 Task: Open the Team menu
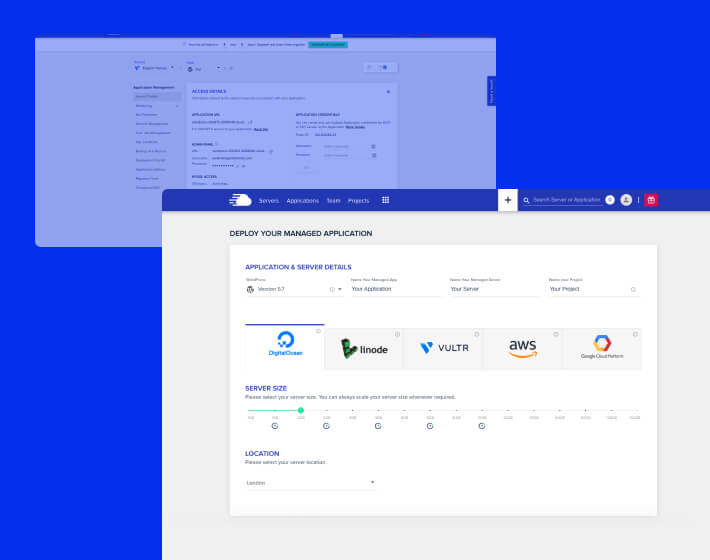pos(333,201)
